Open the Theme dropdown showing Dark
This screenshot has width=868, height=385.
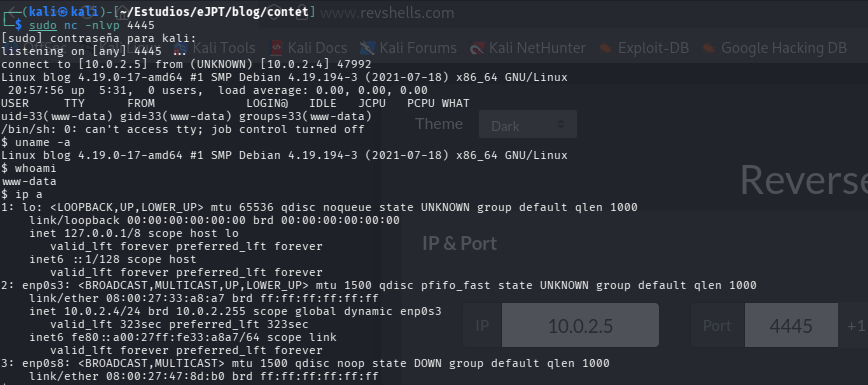(528, 125)
